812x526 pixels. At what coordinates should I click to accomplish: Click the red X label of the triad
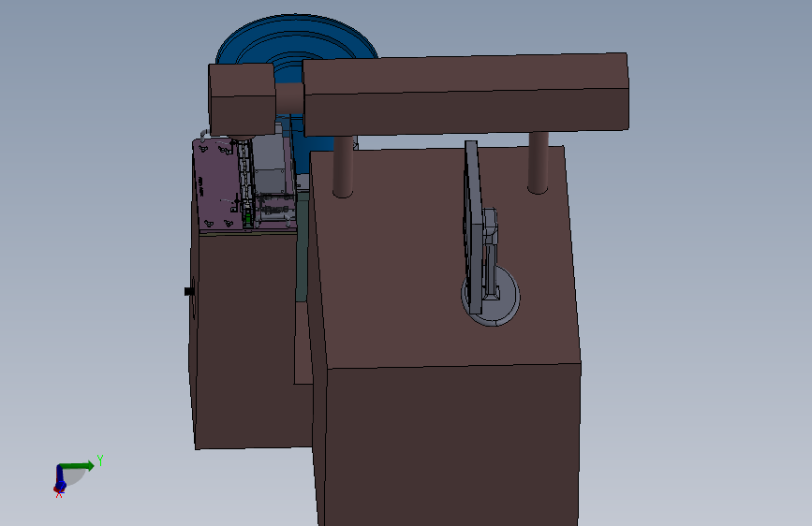point(59,494)
